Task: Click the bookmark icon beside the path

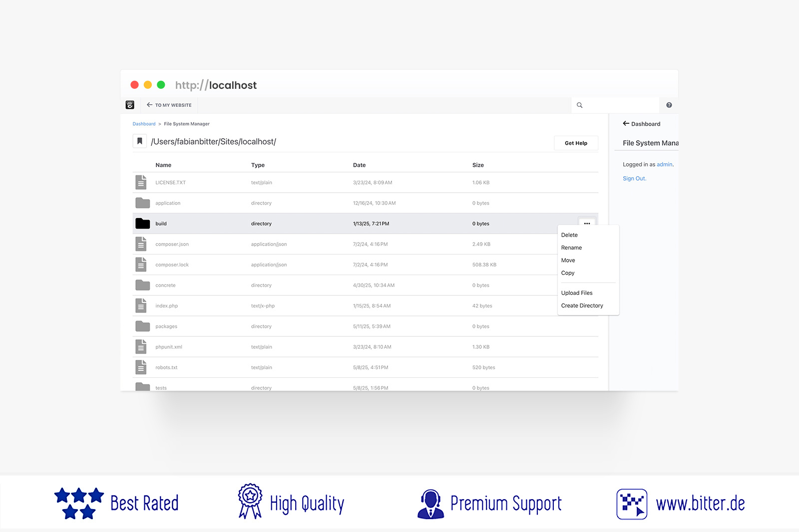Action: pyautogui.click(x=140, y=141)
